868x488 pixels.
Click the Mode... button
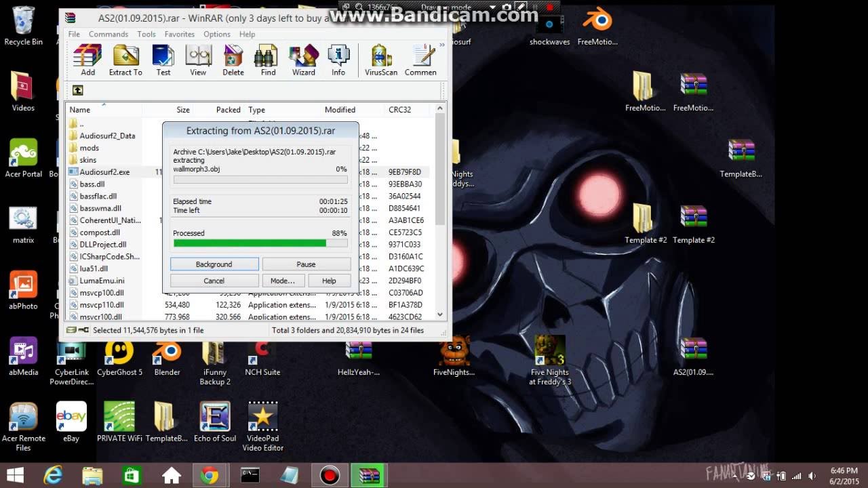coord(283,281)
